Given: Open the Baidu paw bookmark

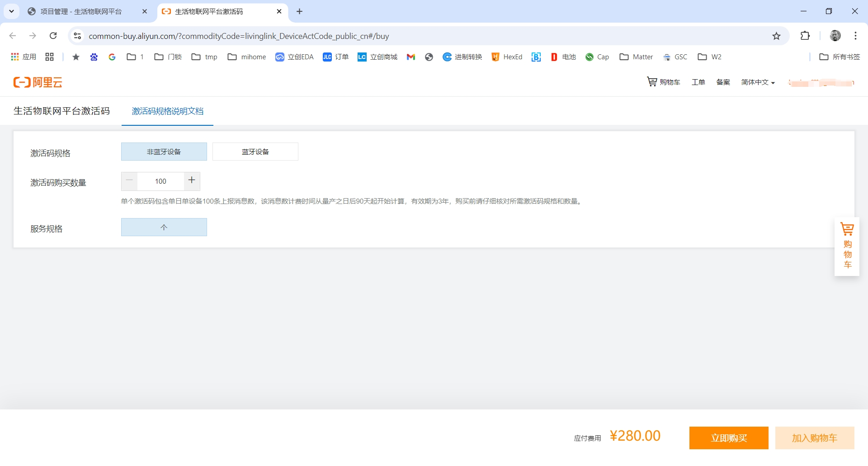Looking at the screenshot, I should [x=94, y=57].
